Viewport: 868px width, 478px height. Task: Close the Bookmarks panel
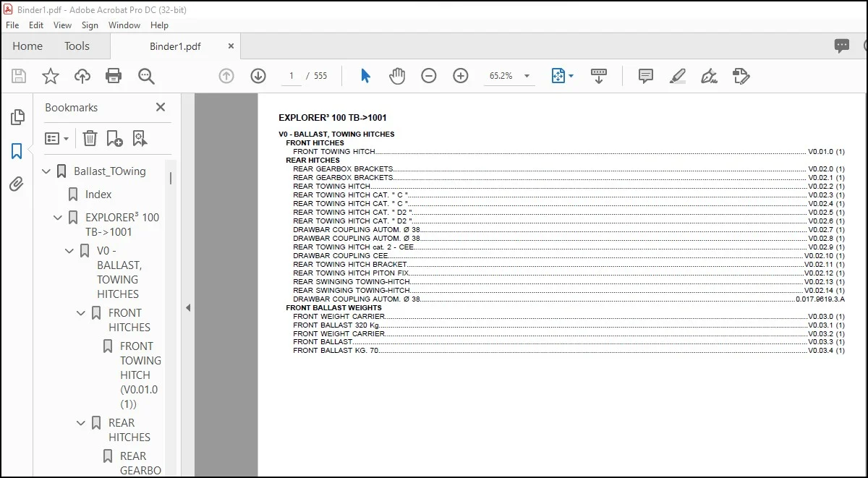161,107
